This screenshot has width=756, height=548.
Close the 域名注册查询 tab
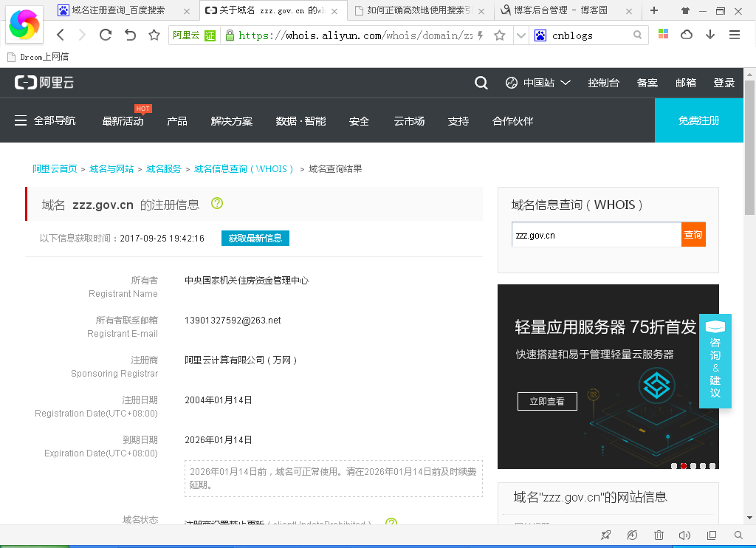pyautogui.click(x=187, y=11)
